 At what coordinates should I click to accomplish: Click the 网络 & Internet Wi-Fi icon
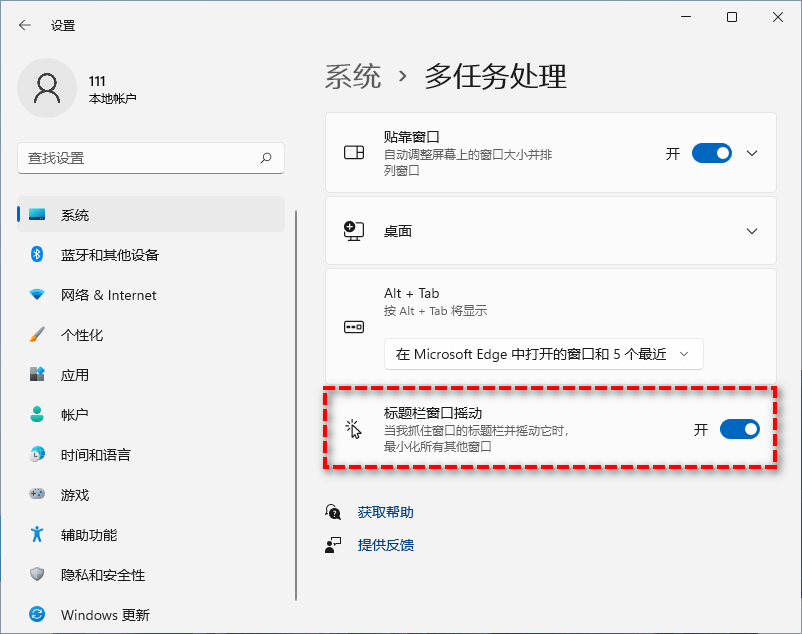[x=37, y=295]
